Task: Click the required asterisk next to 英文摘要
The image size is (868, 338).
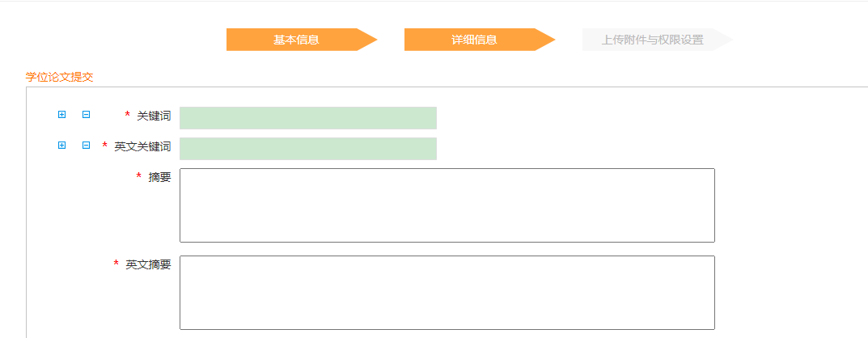Action: tap(116, 264)
